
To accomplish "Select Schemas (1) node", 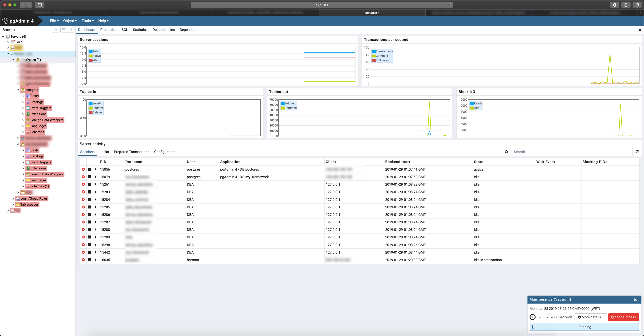I will (39, 186).
